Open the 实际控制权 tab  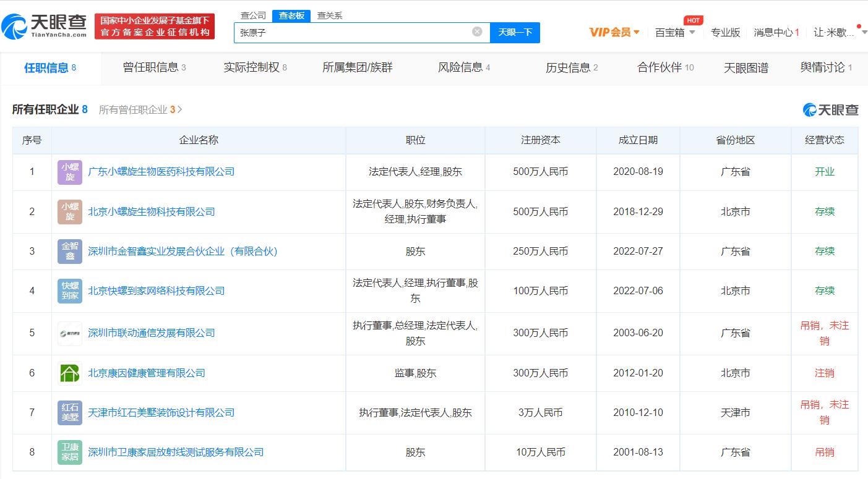255,67
